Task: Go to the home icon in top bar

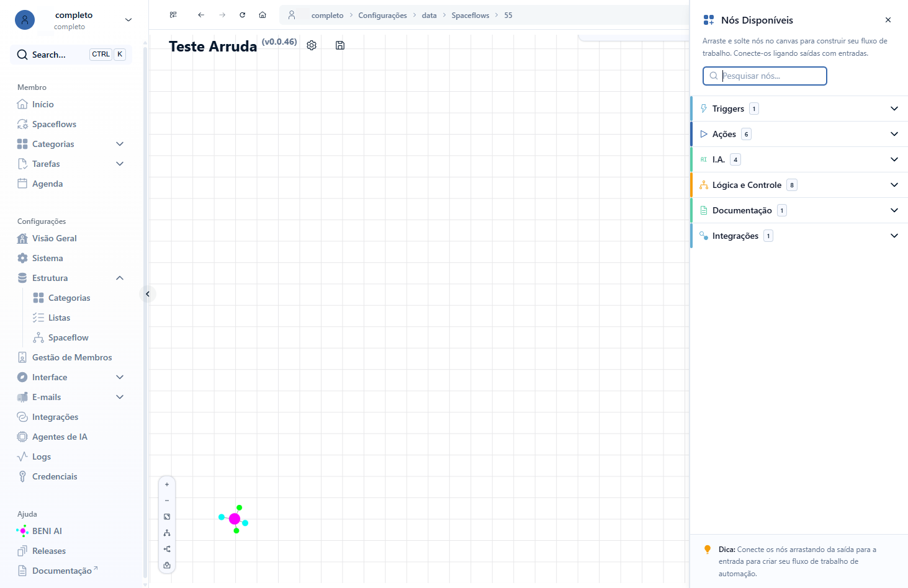Action: (263, 15)
